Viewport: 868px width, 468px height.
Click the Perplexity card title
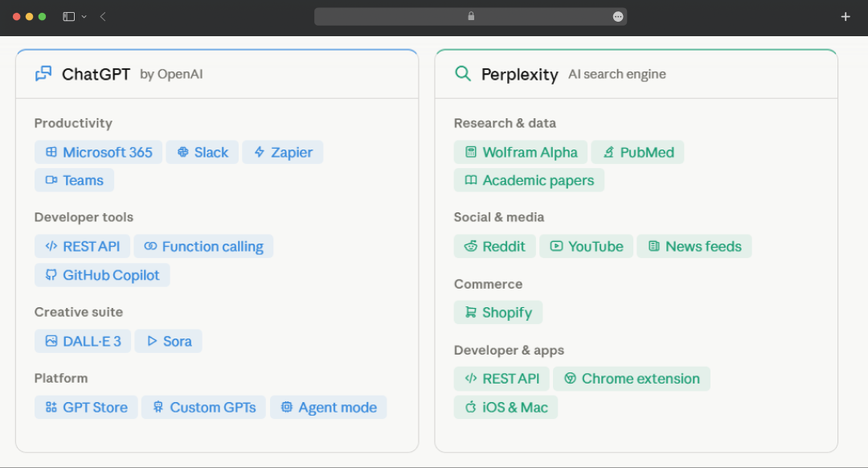(x=520, y=74)
